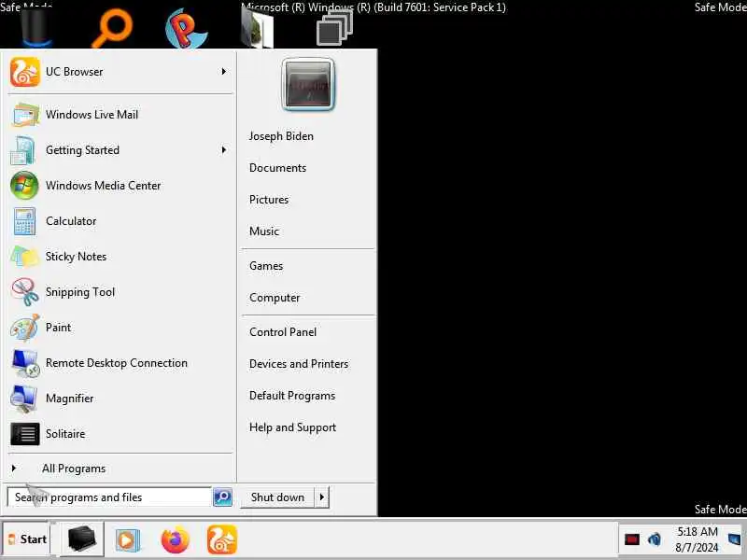Click the search magnifier button
The height and width of the screenshot is (560, 747).
222,497
